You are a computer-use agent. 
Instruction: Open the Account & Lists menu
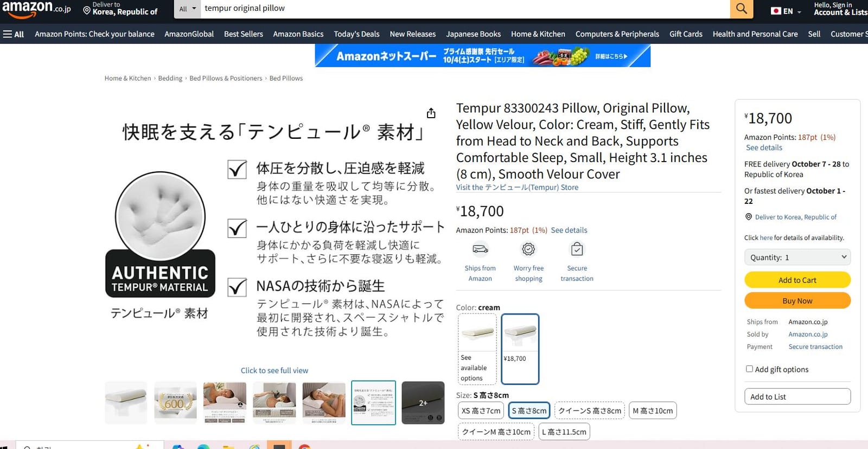point(840,9)
